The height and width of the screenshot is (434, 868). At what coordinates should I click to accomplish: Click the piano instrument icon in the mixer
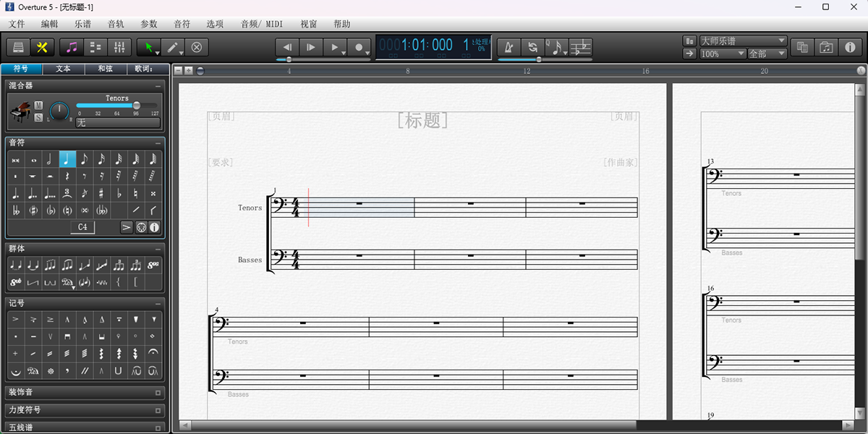click(x=22, y=111)
